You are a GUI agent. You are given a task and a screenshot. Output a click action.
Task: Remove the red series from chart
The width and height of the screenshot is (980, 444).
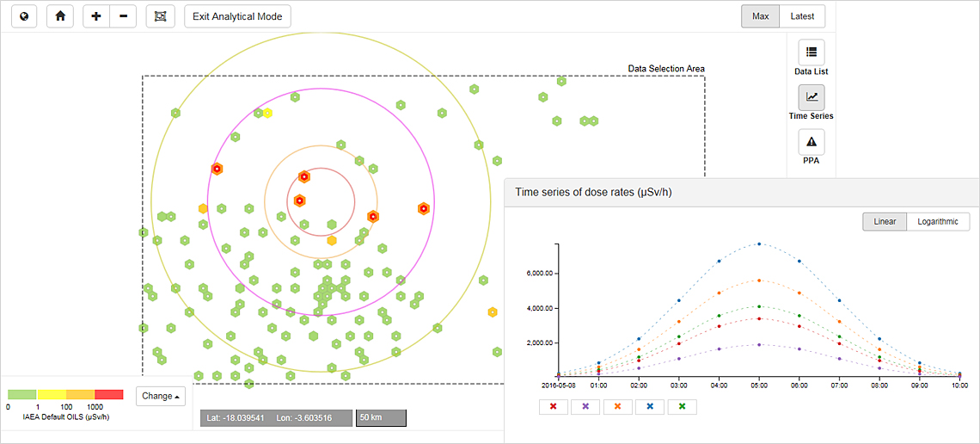pyautogui.click(x=553, y=406)
